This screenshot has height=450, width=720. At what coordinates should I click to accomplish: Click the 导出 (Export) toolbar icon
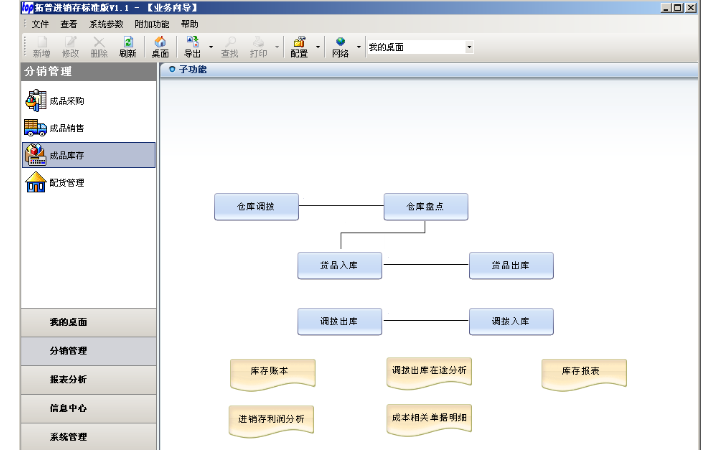pyautogui.click(x=192, y=47)
